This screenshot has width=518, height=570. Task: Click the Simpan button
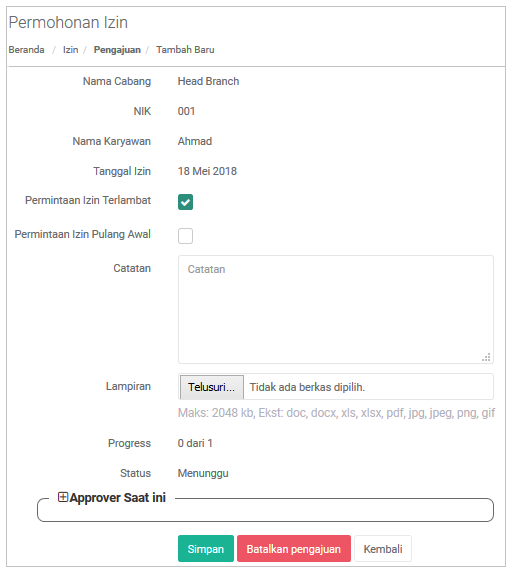pos(206,549)
